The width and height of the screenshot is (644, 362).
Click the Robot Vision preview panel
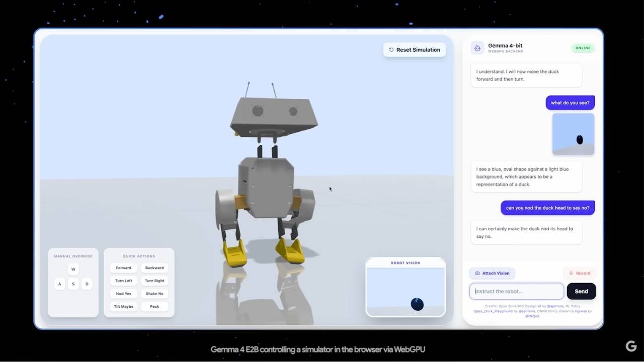click(x=406, y=289)
